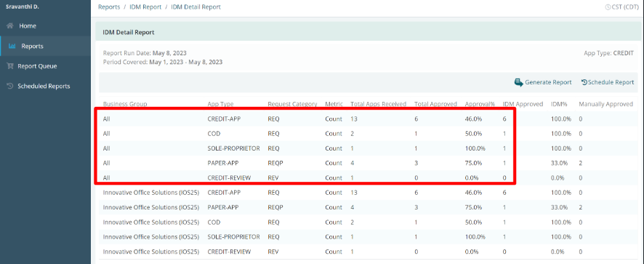This screenshot has width=644, height=264.
Task: Click the Approval% column header
Action: 480,104
